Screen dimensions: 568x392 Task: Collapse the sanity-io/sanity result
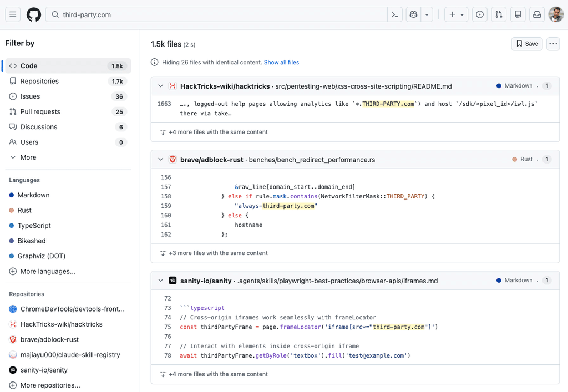(161, 281)
